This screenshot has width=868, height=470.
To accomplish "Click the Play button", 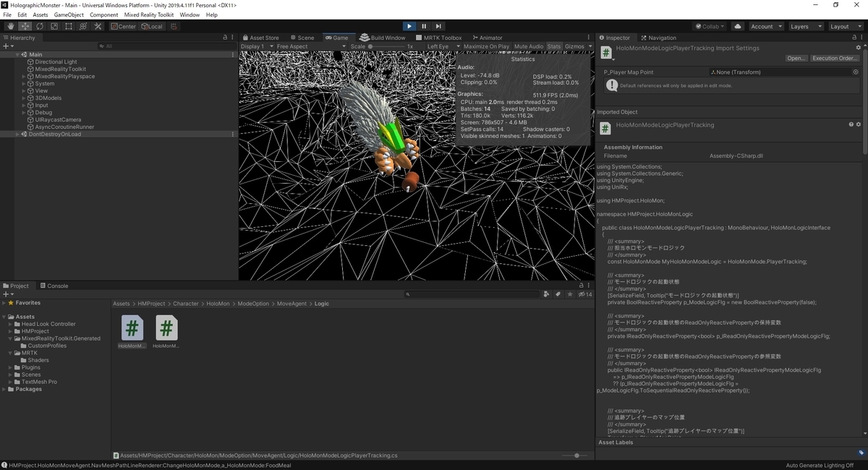I will click(x=409, y=26).
